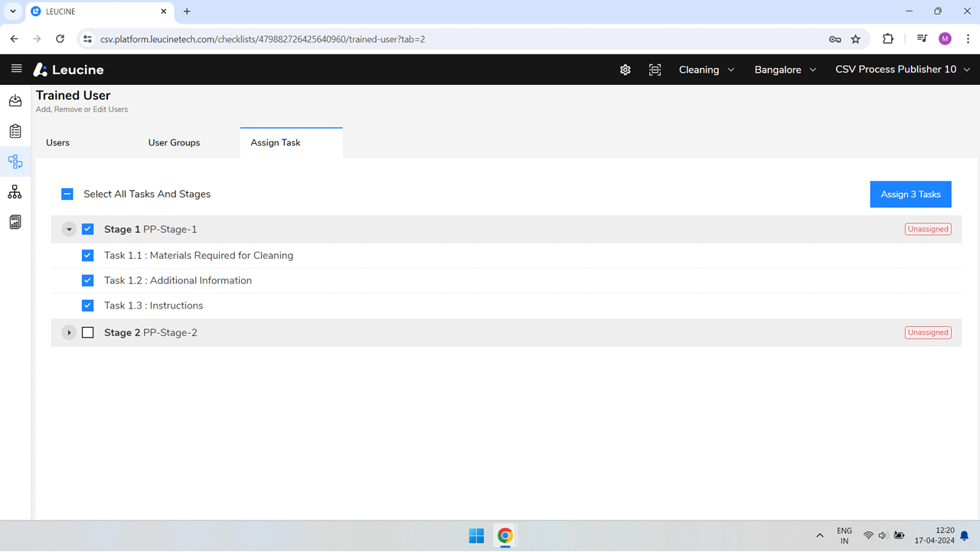Image resolution: width=980 pixels, height=552 pixels.
Task: Open the Cleaning use-case dropdown
Action: tap(707, 70)
